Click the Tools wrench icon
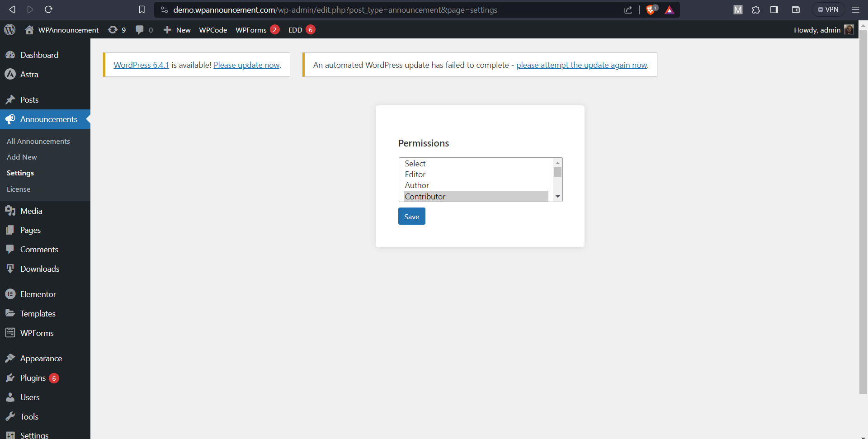 click(10, 417)
